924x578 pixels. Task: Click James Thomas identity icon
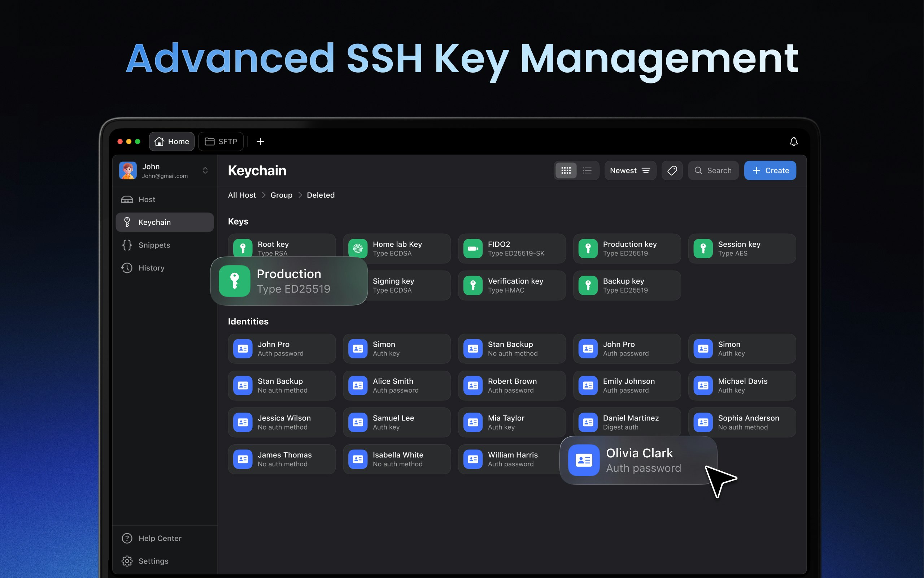coord(243,459)
